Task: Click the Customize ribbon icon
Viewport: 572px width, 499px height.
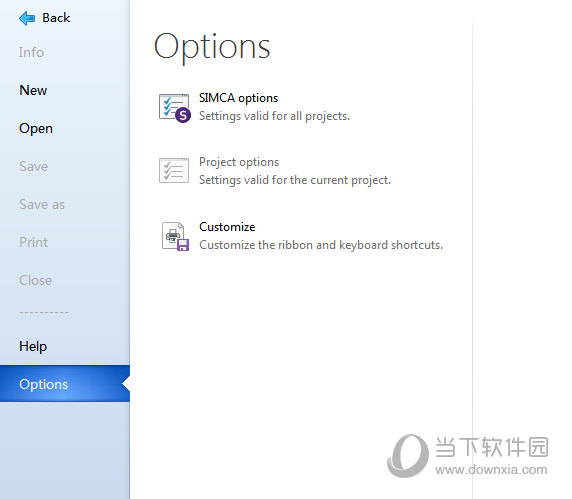Action: (x=175, y=236)
